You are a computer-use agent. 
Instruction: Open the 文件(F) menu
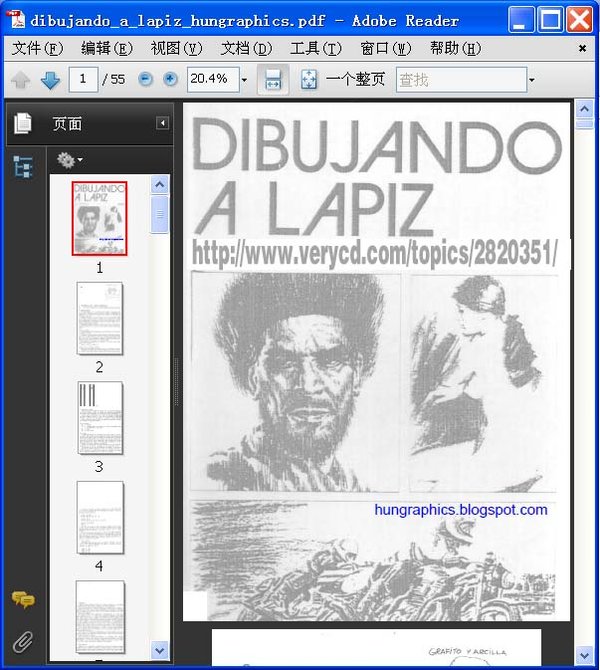(37, 48)
